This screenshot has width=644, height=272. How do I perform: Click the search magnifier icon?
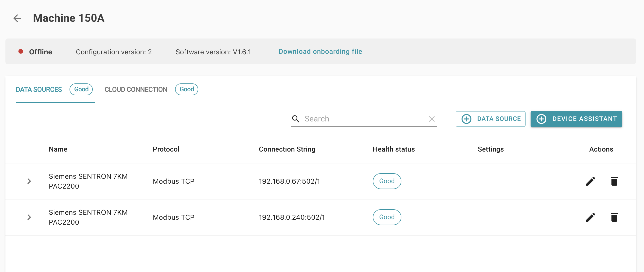(x=296, y=119)
